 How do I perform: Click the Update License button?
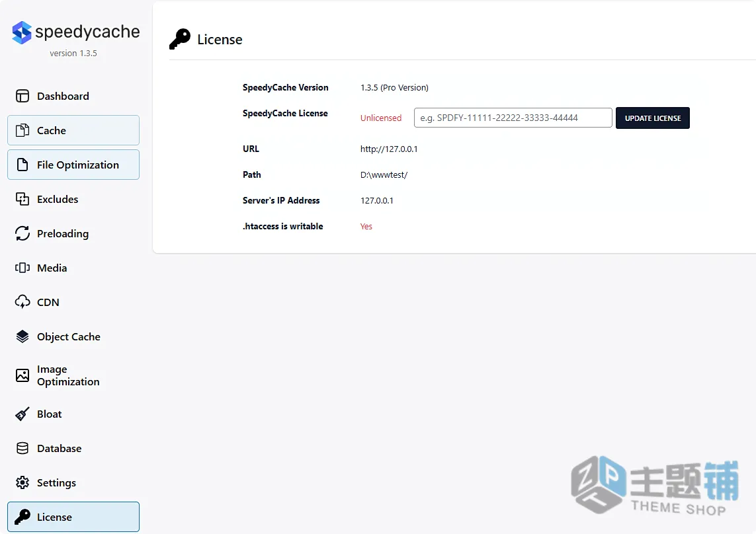click(x=652, y=118)
